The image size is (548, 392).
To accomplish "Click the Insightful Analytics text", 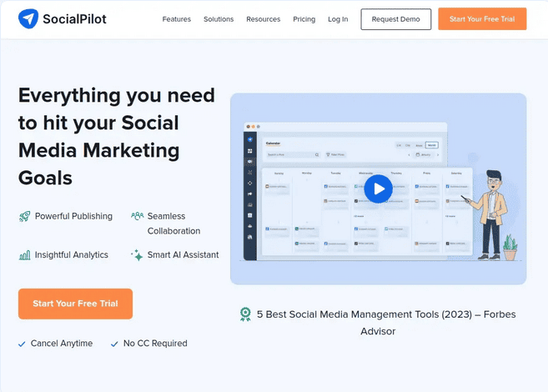I will pyautogui.click(x=72, y=255).
